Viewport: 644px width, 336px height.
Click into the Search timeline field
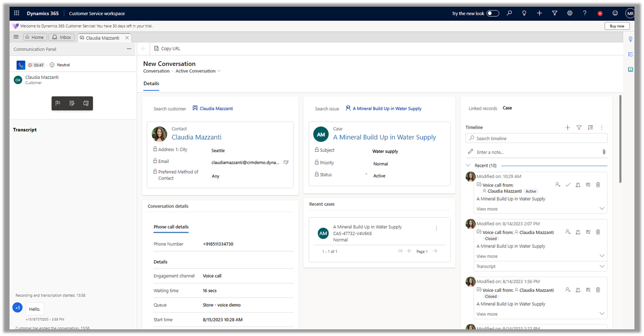(x=536, y=138)
